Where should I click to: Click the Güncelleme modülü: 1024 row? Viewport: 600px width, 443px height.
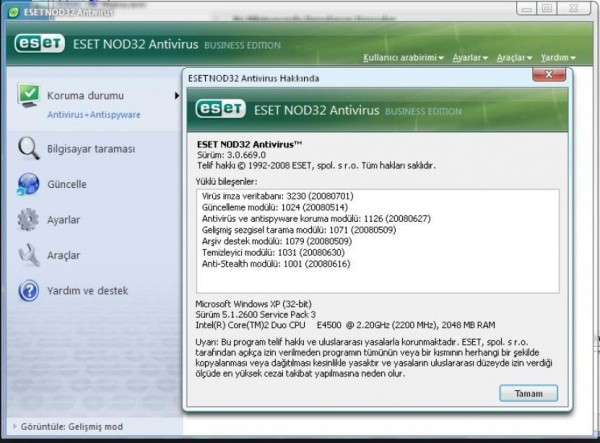click(x=275, y=207)
